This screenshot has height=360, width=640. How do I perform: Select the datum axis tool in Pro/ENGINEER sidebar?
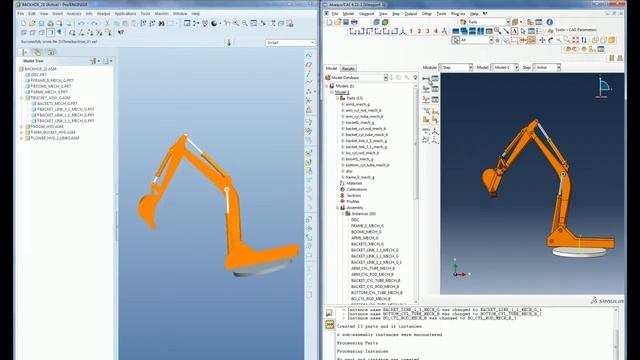coord(309,73)
